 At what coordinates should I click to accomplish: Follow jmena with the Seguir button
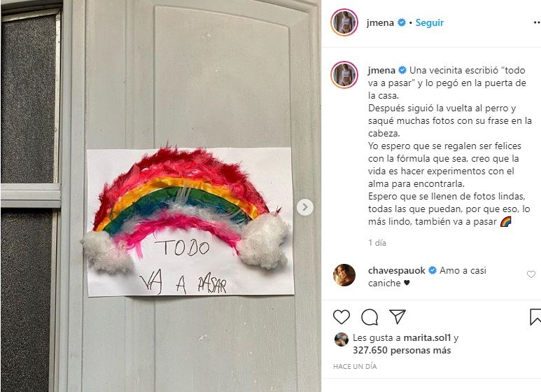[429, 23]
